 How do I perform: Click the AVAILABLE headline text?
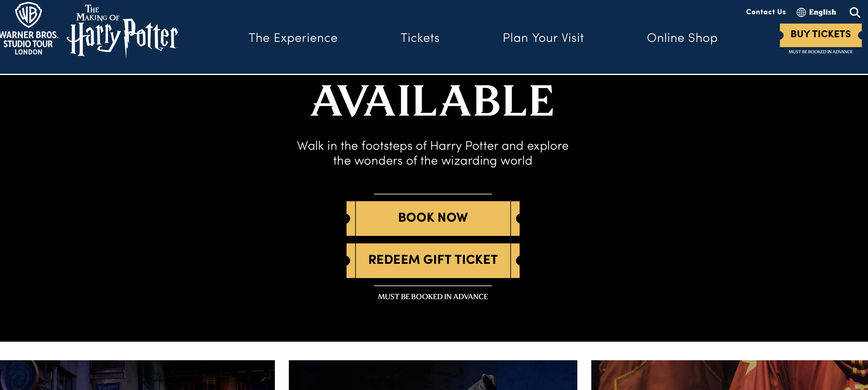pos(432,100)
